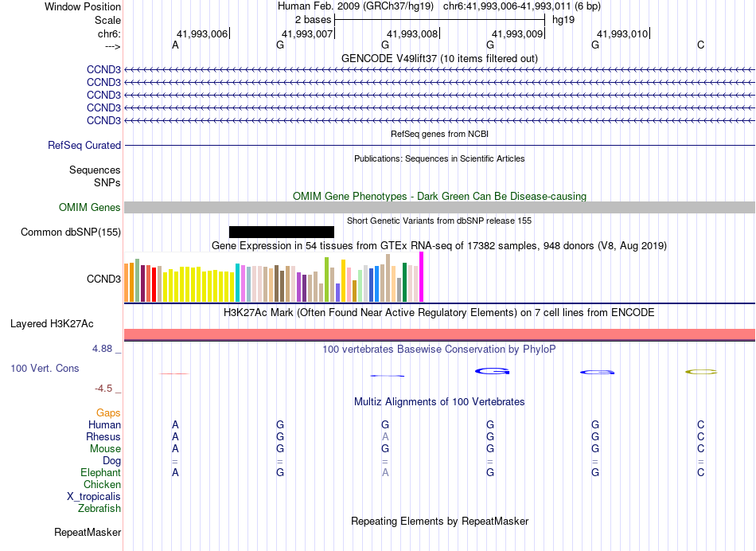Click the -4.5 lower PhyloP axis value

click(x=103, y=389)
